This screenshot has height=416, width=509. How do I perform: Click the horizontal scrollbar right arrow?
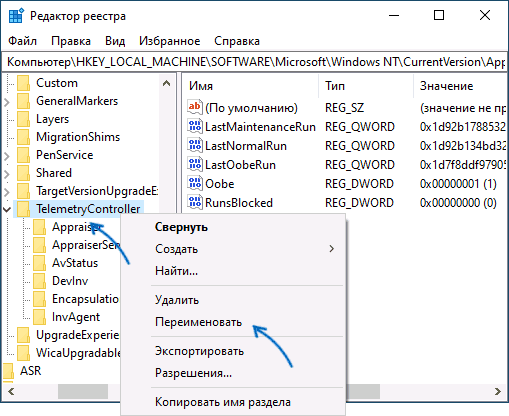(x=498, y=391)
